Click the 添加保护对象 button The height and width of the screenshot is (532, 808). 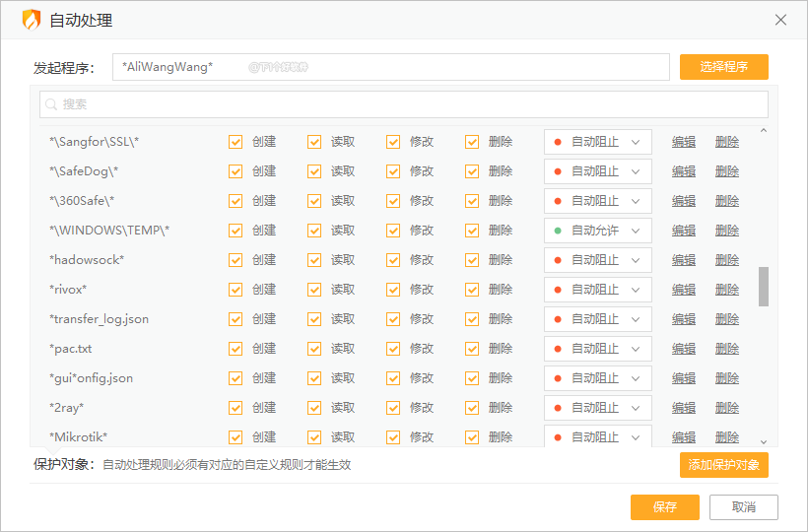tap(723, 465)
